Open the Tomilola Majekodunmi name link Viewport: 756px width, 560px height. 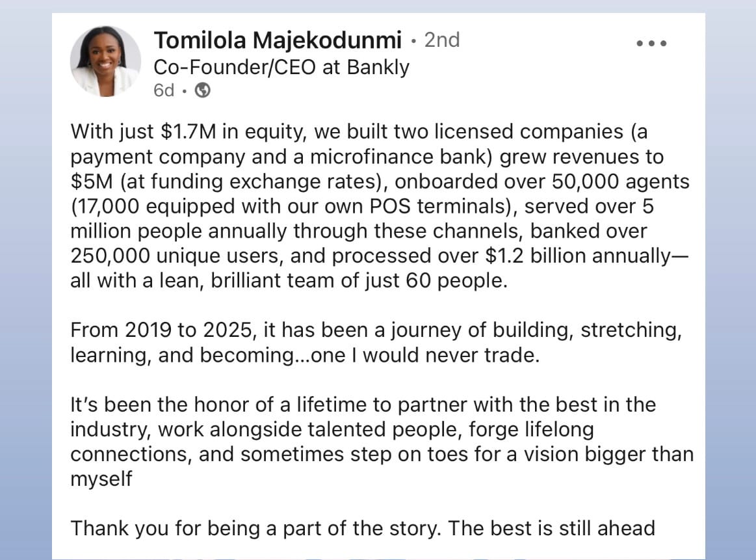coord(278,40)
